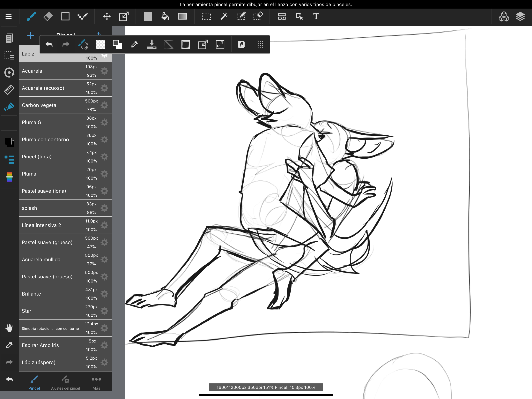This screenshot has height=399, width=532.
Task: Switch to Ajustes del pincel tab
Action: coord(65,383)
